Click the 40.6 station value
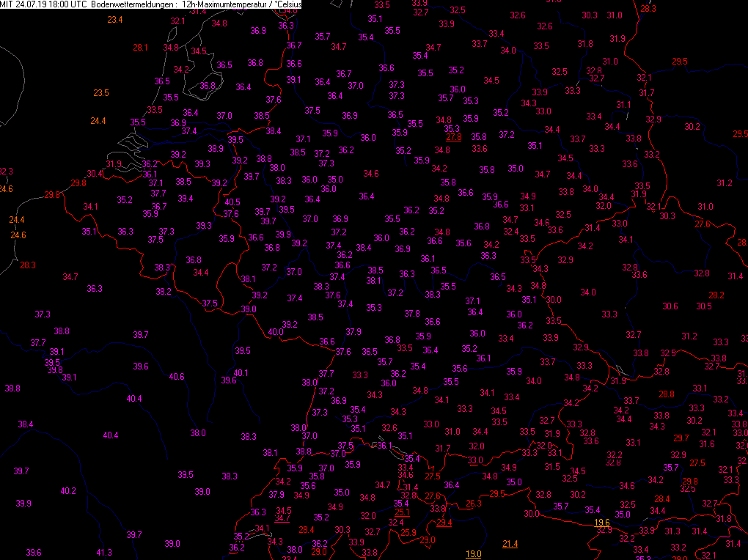Viewport: 748px width, 560px height. [x=177, y=377]
